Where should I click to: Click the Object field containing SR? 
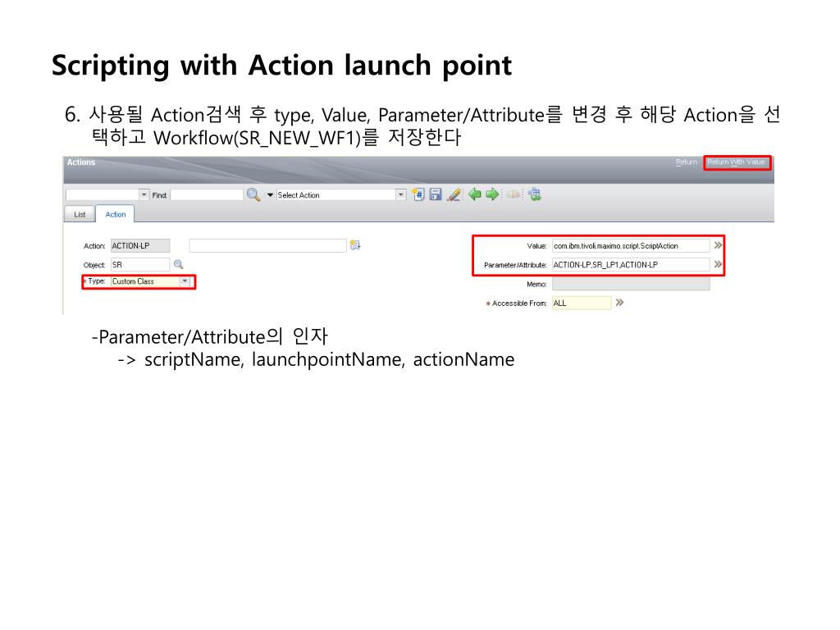click(139, 265)
